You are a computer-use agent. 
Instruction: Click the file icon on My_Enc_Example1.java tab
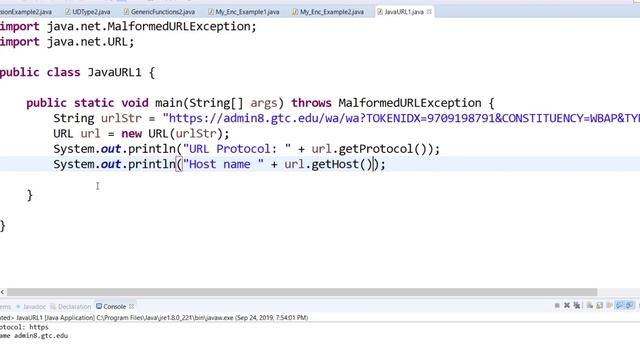pyautogui.click(x=211, y=12)
